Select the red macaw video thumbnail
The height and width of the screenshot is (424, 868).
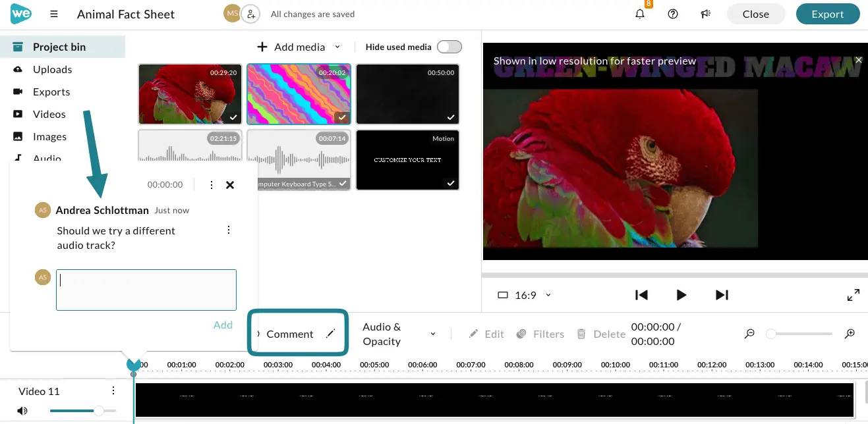point(190,94)
